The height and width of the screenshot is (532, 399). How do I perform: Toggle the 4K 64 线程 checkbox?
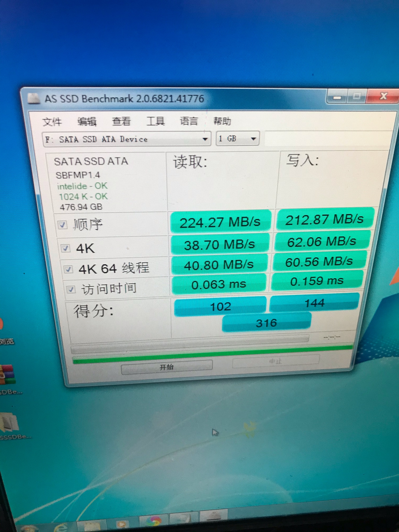coord(68,269)
